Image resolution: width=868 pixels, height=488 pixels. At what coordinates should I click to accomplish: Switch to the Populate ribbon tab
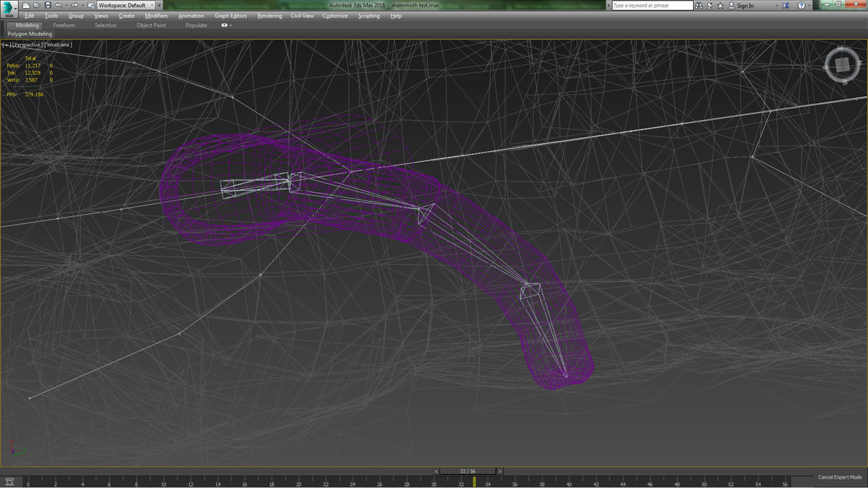197,25
